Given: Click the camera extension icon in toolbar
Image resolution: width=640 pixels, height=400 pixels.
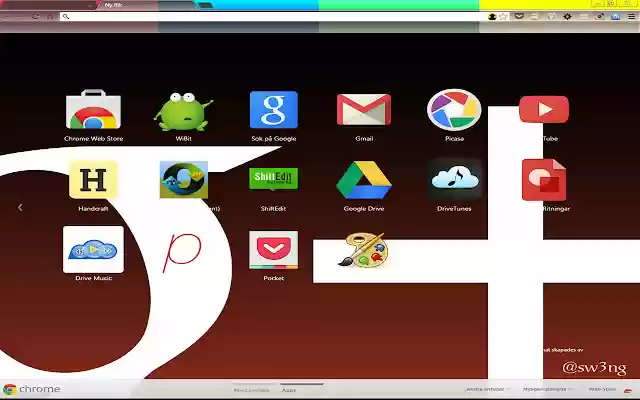Looking at the screenshot, I should 600,16.
